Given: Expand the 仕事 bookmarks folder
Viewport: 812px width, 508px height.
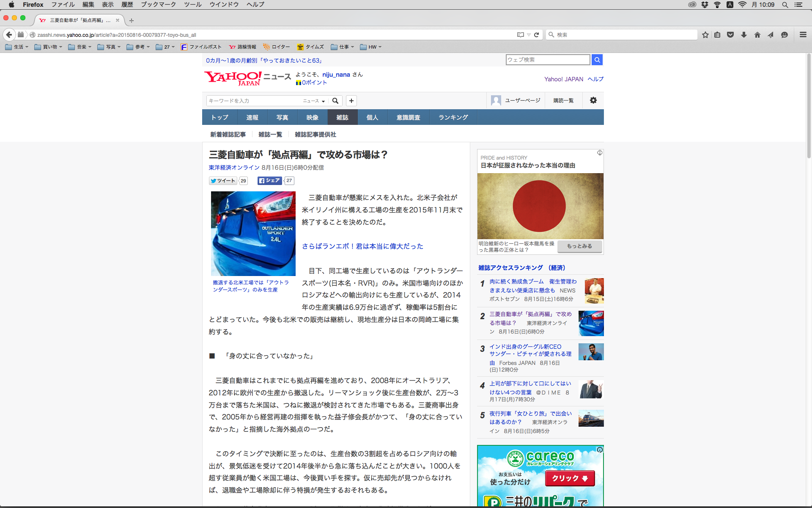Looking at the screenshot, I should pyautogui.click(x=343, y=47).
